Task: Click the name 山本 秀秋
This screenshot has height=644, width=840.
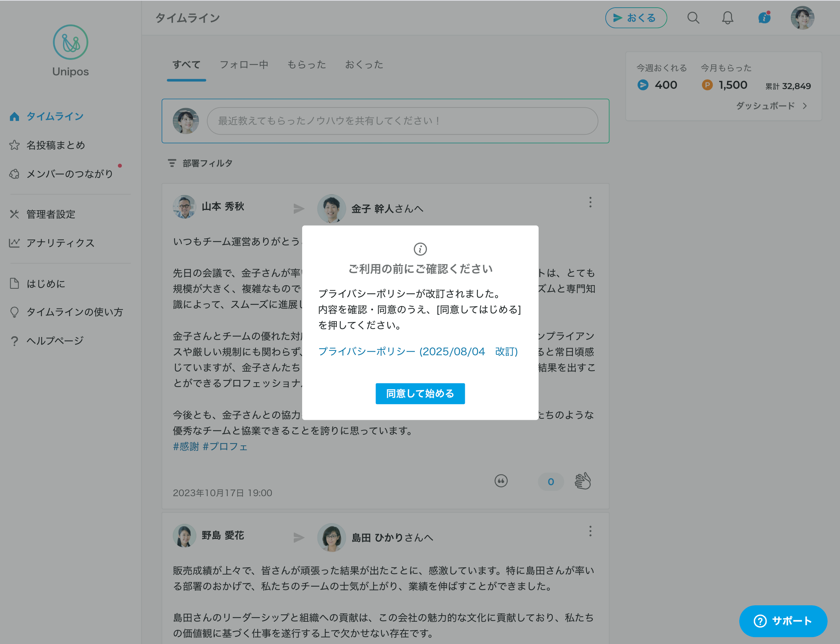Action: (223, 207)
